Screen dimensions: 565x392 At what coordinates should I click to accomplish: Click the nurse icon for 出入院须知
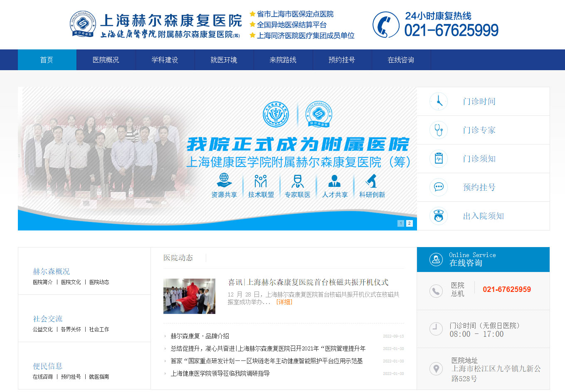(439, 216)
